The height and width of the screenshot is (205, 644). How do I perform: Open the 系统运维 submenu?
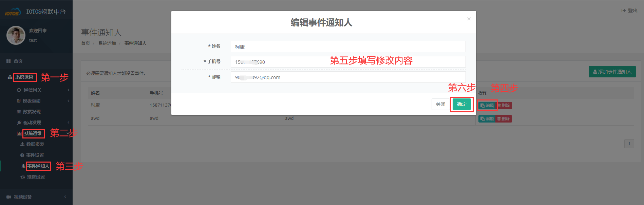pos(33,133)
